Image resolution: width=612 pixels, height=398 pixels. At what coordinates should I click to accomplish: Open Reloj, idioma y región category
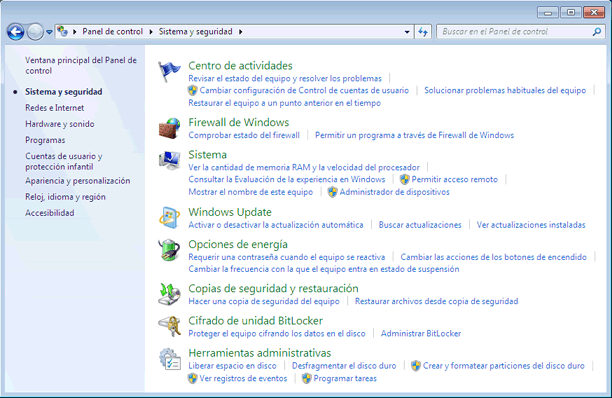pyautogui.click(x=65, y=197)
